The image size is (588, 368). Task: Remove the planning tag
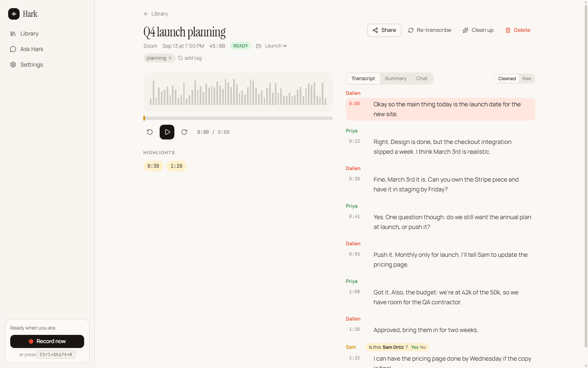(170, 58)
